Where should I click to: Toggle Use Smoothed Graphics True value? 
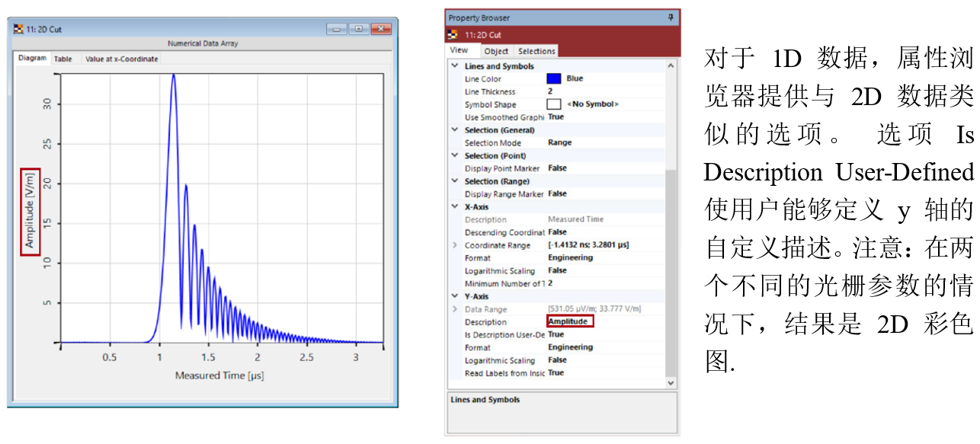pyautogui.click(x=556, y=117)
